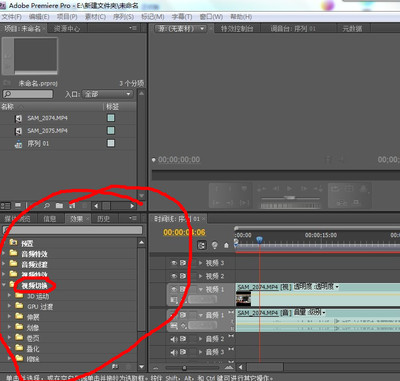Click the SAM_2074.MP4 file icon in project list
Image resolution: width=400 pixels, height=381 pixels.
click(18, 118)
